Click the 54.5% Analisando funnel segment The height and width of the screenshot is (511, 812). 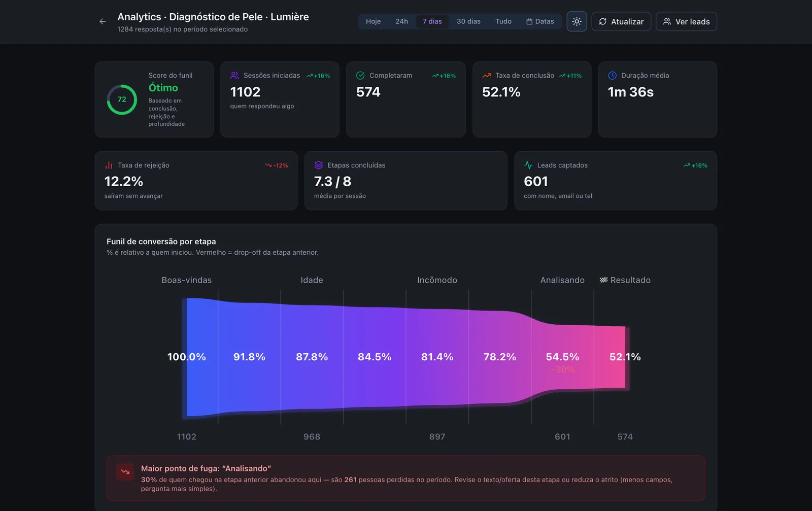(x=562, y=357)
